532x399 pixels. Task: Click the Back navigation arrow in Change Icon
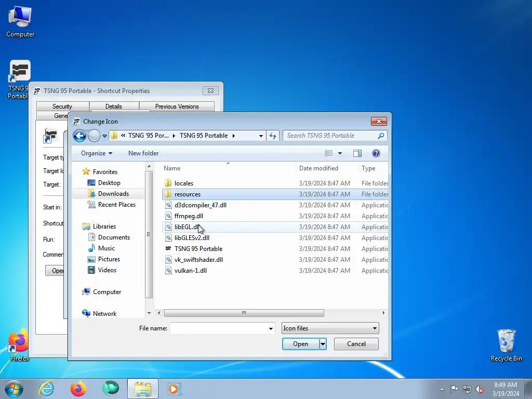point(79,136)
